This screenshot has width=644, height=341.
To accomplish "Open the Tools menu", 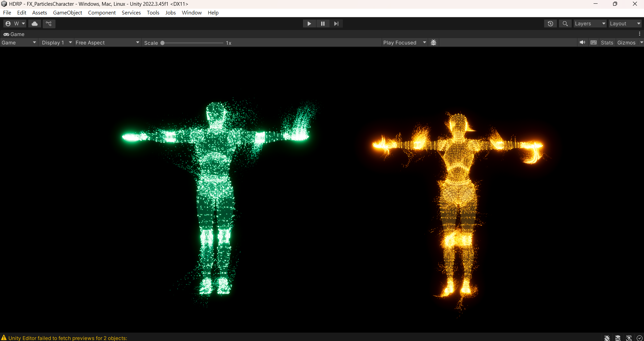I will point(153,12).
